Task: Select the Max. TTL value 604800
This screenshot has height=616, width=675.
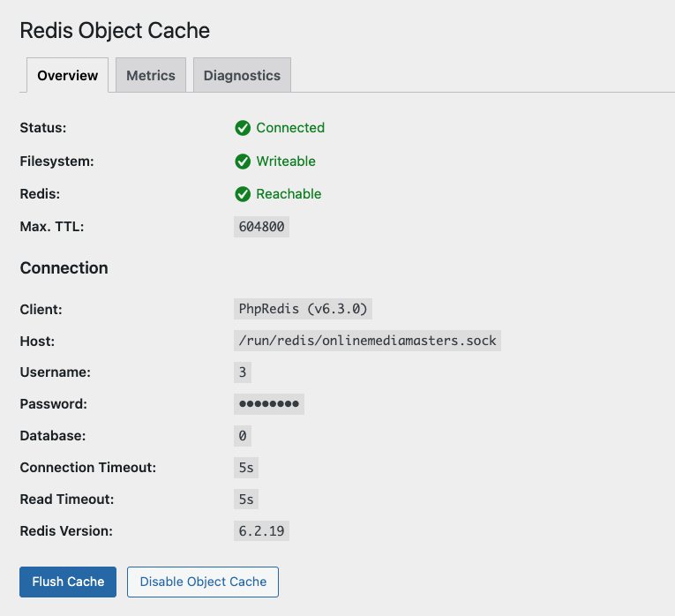Action: 261,227
